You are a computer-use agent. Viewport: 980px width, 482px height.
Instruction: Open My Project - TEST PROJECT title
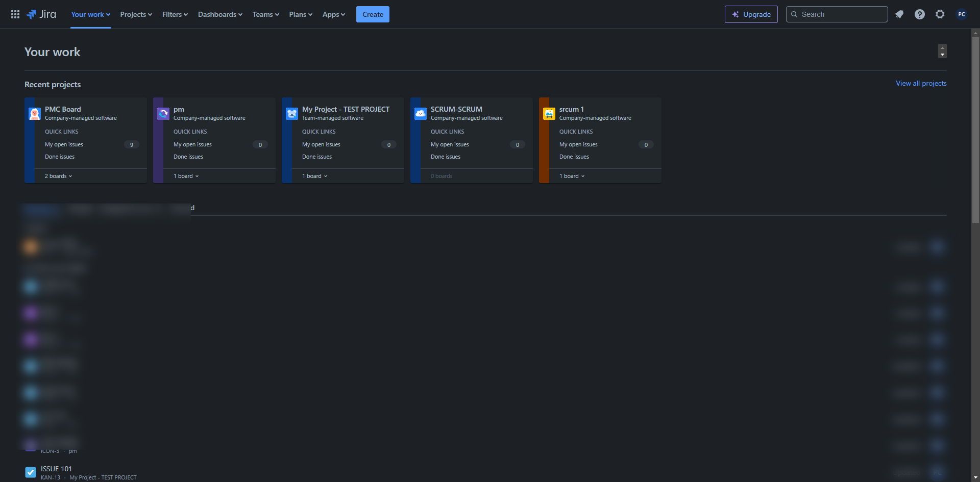346,109
